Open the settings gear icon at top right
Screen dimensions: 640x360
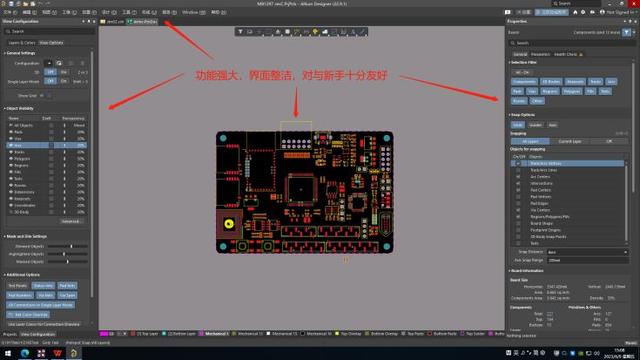[x=583, y=12]
